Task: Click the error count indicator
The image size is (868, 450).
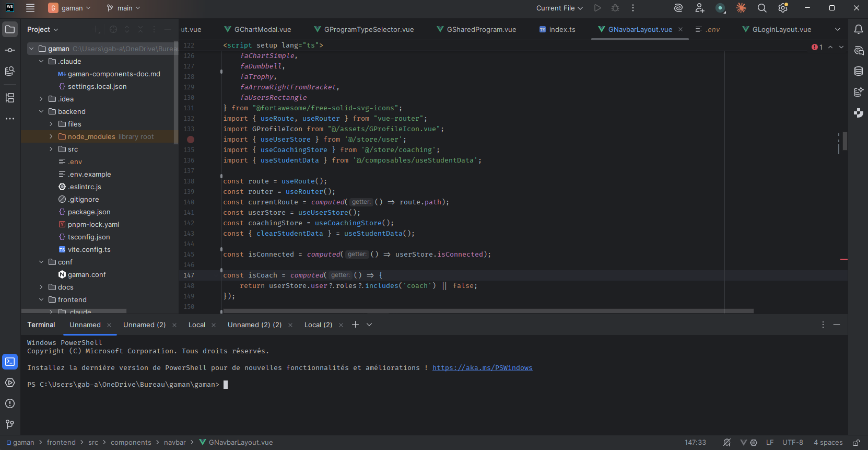Action: (817, 47)
